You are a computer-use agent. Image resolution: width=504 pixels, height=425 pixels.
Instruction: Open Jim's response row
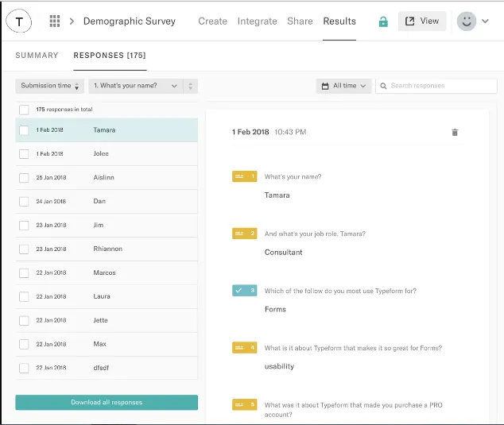pos(107,225)
